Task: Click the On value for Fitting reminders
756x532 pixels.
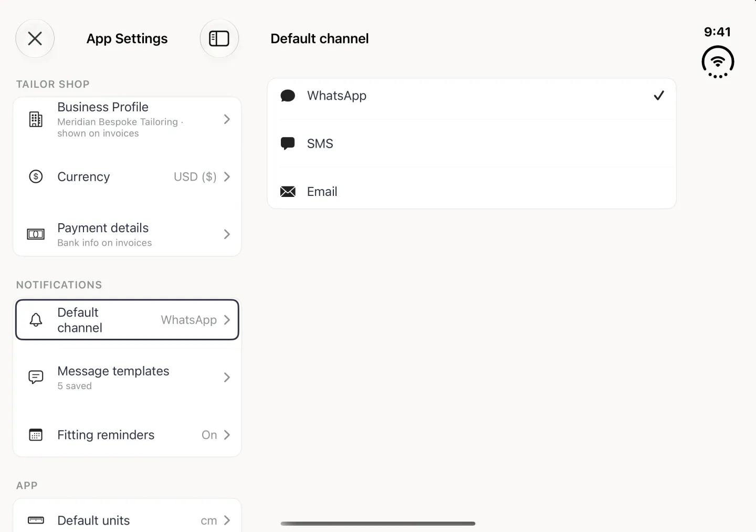Action: [209, 435]
